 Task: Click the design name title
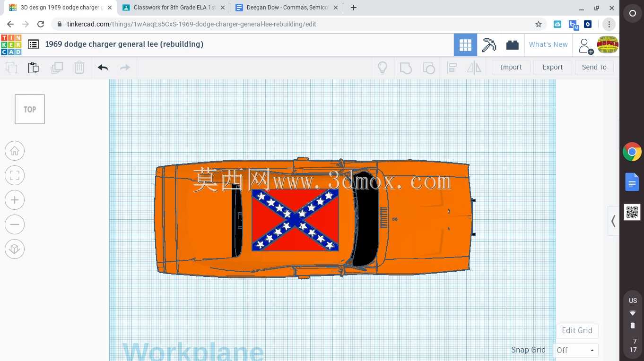click(124, 44)
